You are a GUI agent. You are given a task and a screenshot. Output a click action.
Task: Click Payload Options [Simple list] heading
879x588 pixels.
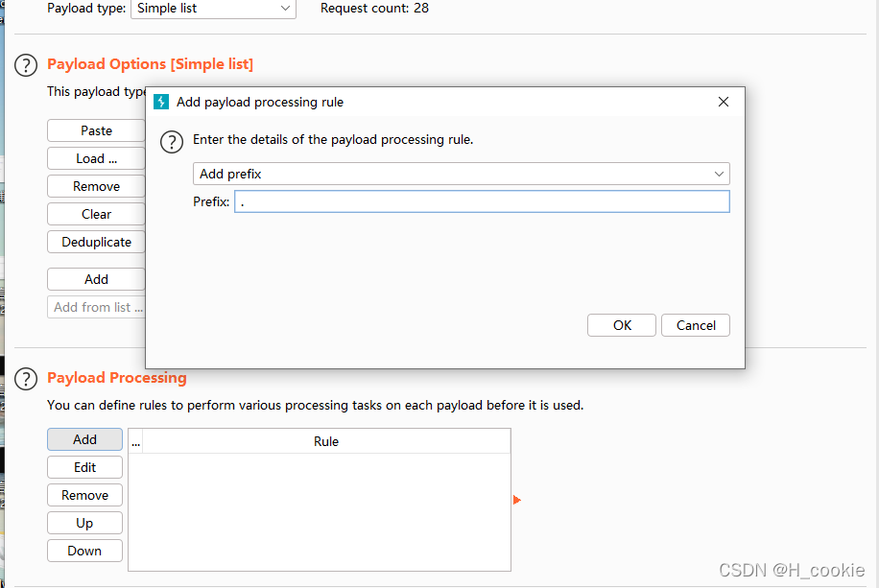click(150, 64)
